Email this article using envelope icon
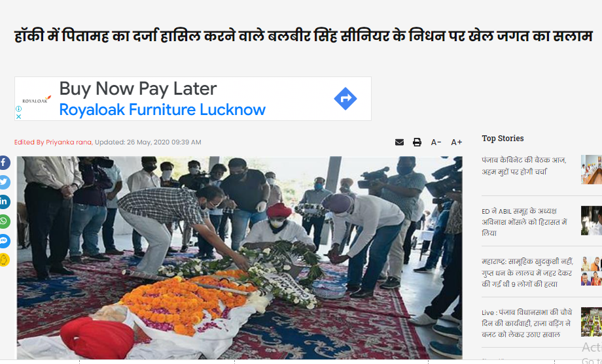The height and width of the screenshot is (364, 602). (x=399, y=142)
